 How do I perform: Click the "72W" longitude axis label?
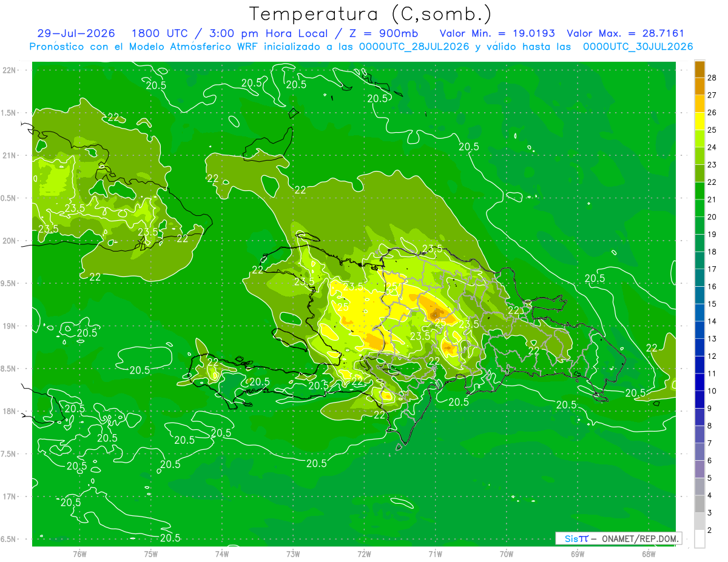tap(364, 554)
